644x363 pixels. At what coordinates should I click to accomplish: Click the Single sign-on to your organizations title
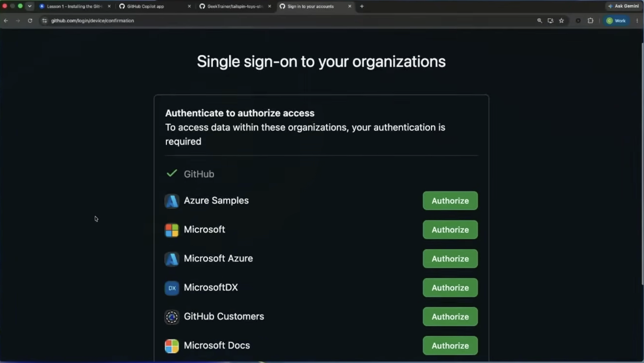pos(321,61)
